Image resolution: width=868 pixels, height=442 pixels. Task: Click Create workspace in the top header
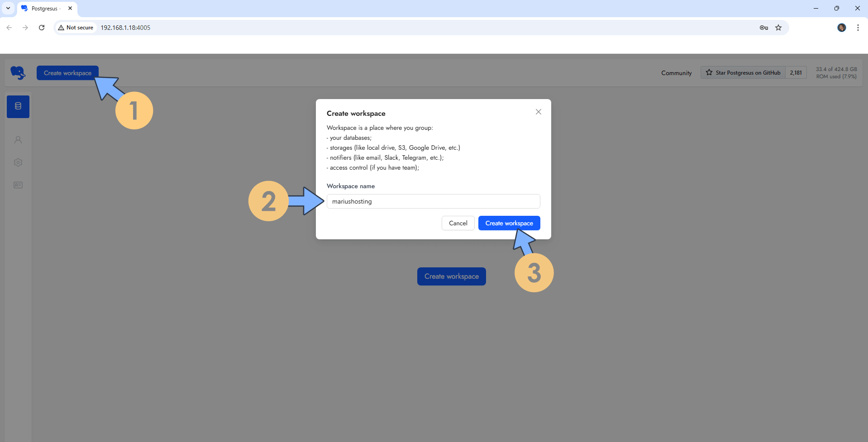click(67, 73)
